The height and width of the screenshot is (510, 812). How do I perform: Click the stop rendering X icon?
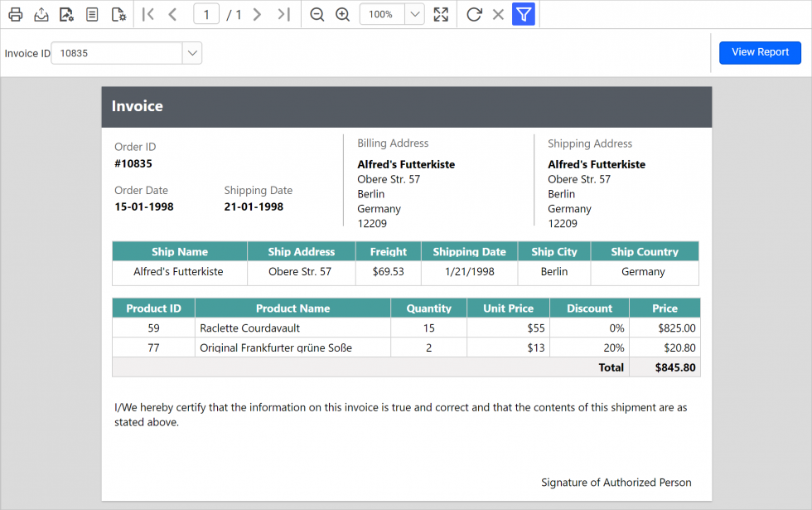498,15
